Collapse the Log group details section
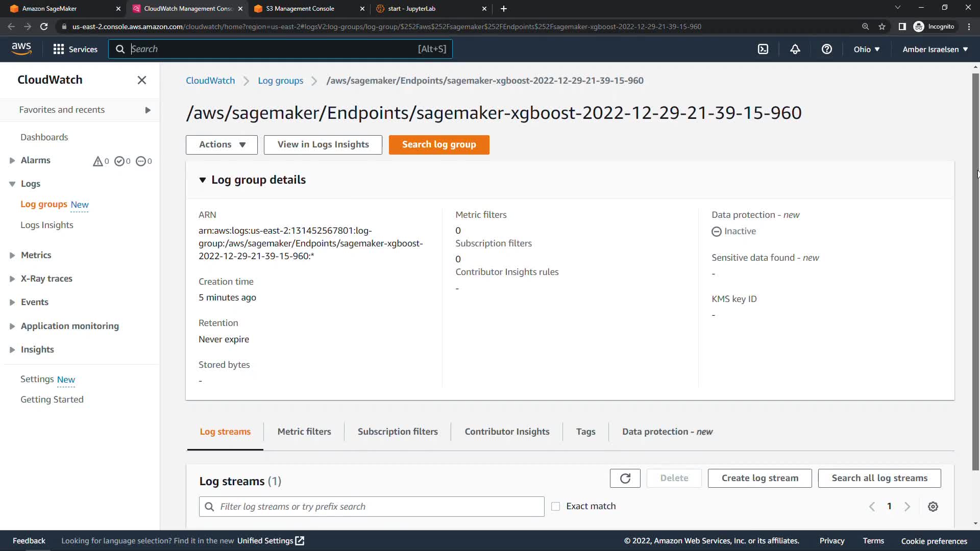 203,180
